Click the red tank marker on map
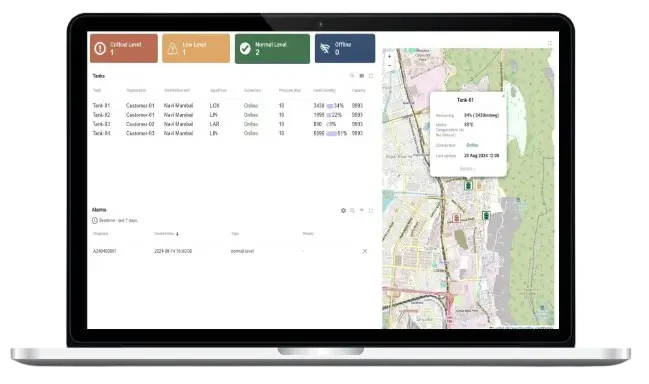Image resolution: width=649 pixels, height=384 pixels. coord(456,218)
